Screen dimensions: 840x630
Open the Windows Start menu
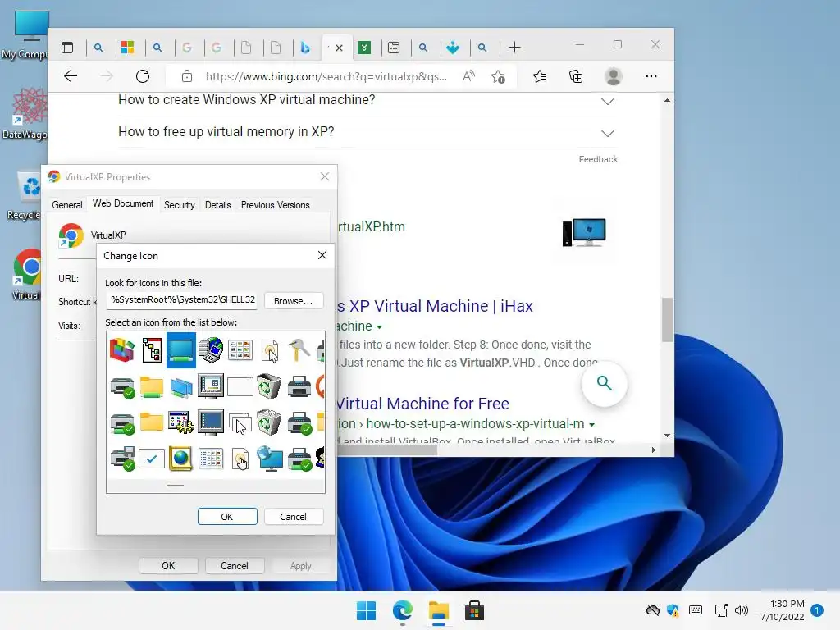click(x=367, y=610)
